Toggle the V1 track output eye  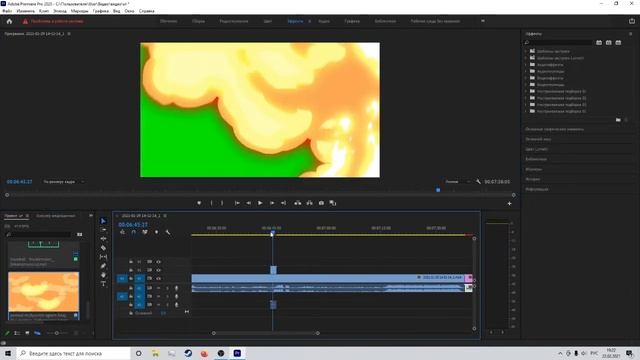tap(158, 278)
